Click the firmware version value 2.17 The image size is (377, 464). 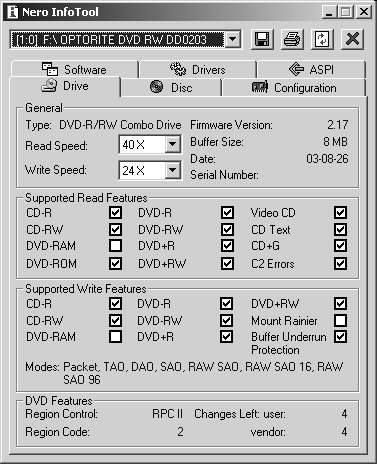(338, 125)
